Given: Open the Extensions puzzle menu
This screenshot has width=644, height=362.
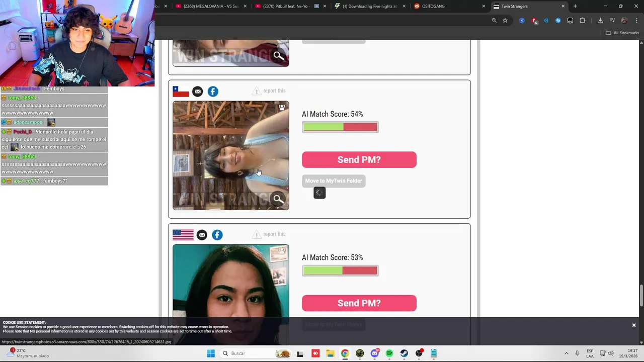Looking at the screenshot, I should tap(582, 21).
